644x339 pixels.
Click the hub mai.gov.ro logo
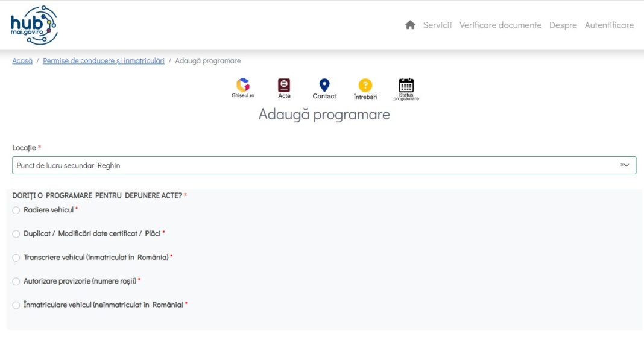click(34, 25)
